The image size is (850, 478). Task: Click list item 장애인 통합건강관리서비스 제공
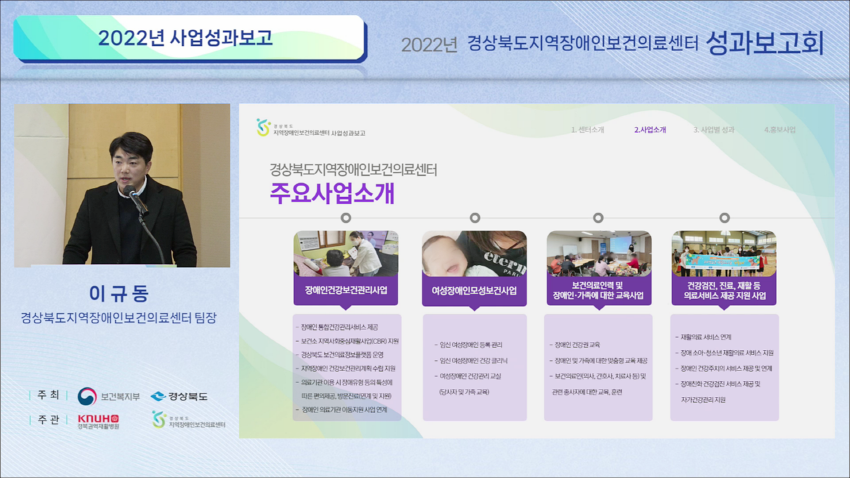[x=339, y=327]
